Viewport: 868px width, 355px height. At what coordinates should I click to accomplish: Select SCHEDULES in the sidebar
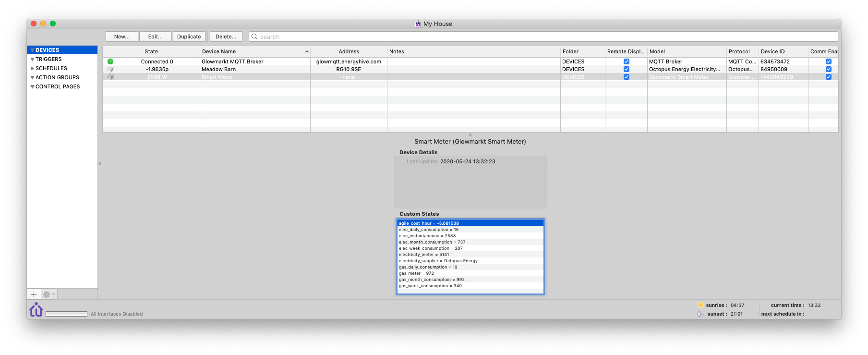[51, 68]
